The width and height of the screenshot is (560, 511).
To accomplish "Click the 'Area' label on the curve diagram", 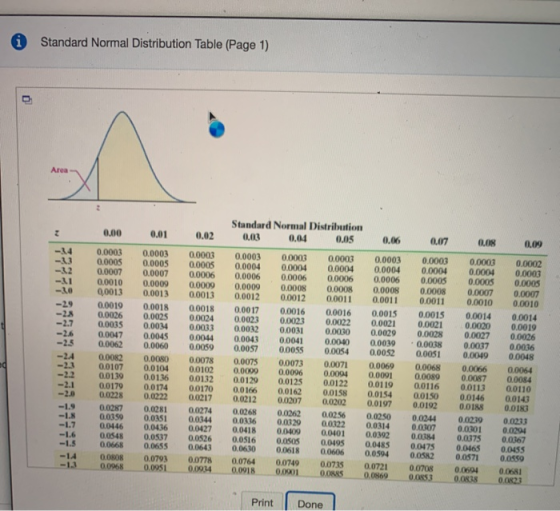I will coord(59,170).
